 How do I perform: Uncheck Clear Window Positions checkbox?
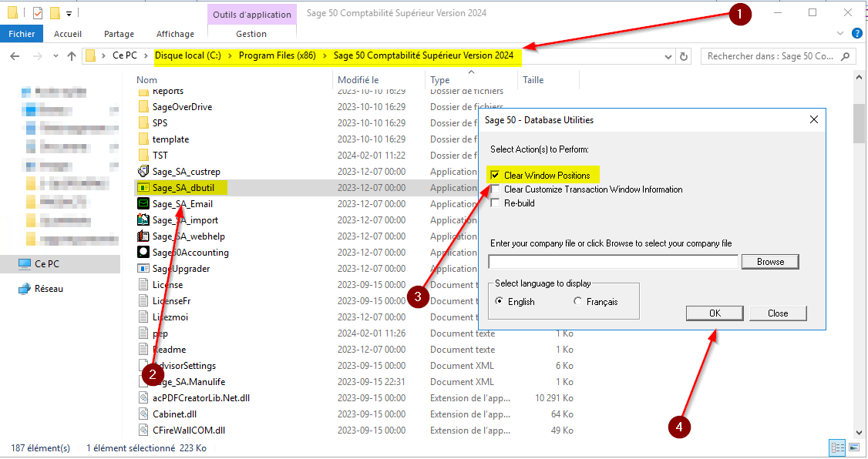[495, 176]
